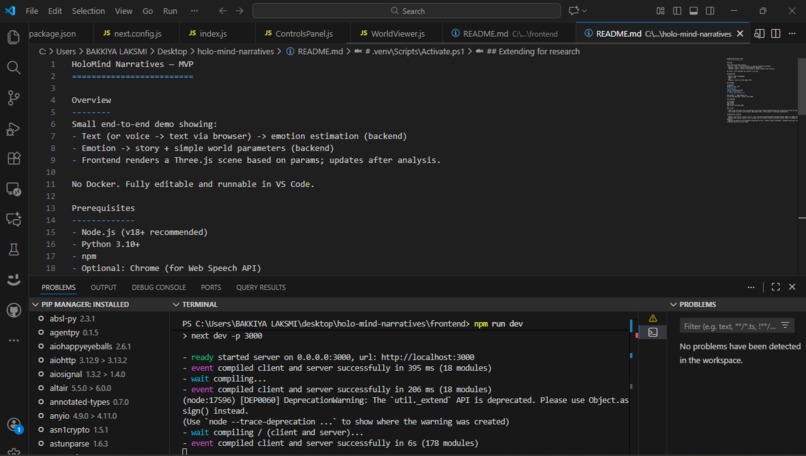Open the Explorer view in activity bar
This screenshot has height=456, width=806.
14,37
